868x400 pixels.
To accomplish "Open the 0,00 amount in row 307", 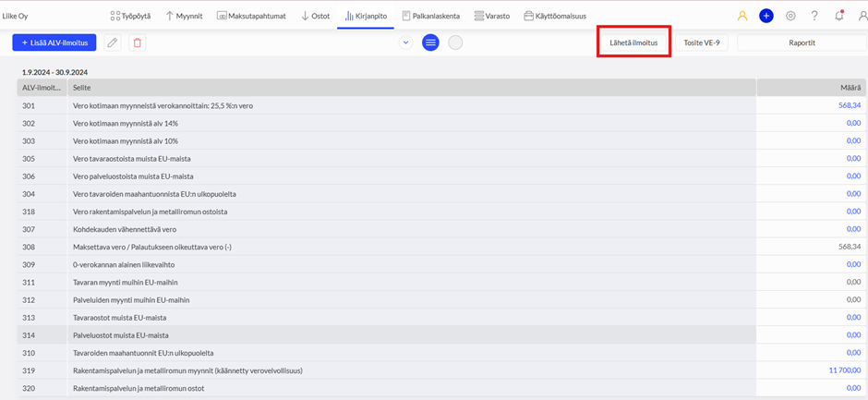I will [854, 229].
